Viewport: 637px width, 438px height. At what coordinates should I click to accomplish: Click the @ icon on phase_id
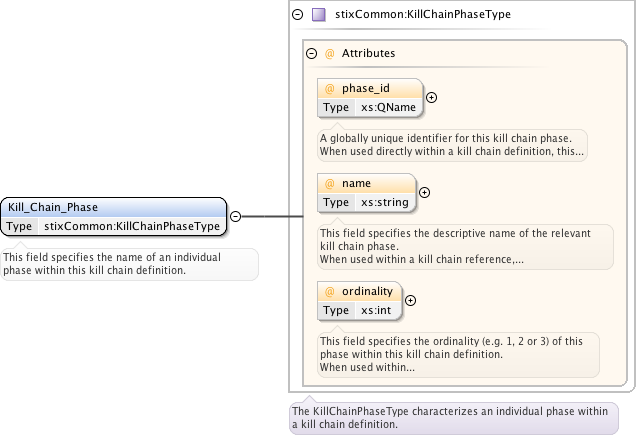click(x=329, y=89)
